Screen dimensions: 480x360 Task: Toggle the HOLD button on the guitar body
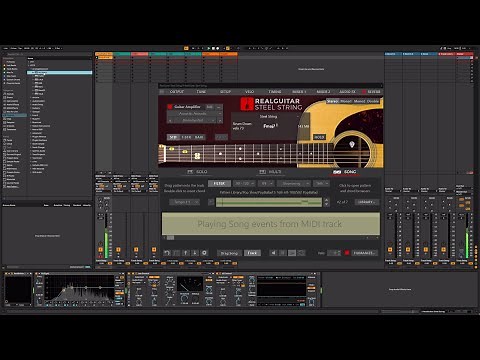click(x=319, y=137)
